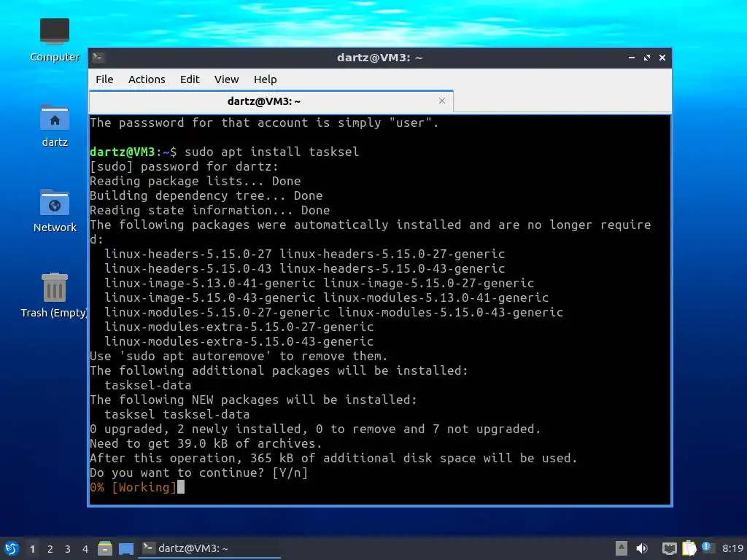Image resolution: width=747 pixels, height=560 pixels.
Task: Open the Edit menu
Action: [x=190, y=79]
